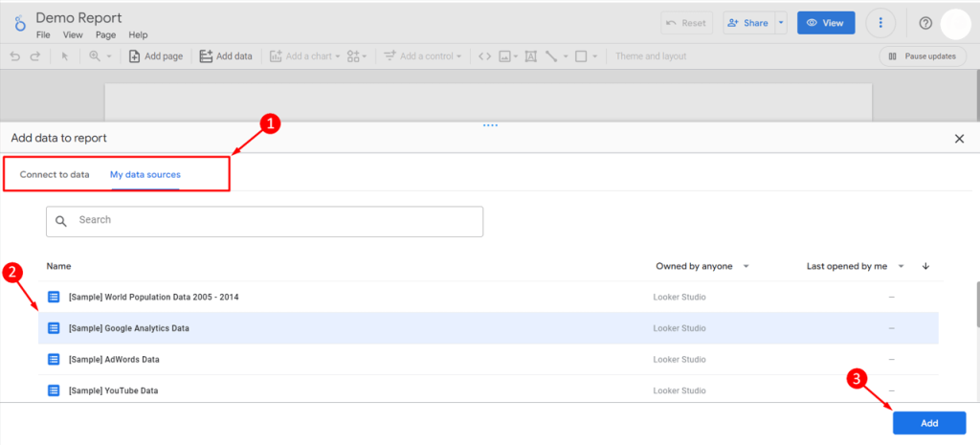
Task: Click the line drawing tool icon
Action: [551, 56]
